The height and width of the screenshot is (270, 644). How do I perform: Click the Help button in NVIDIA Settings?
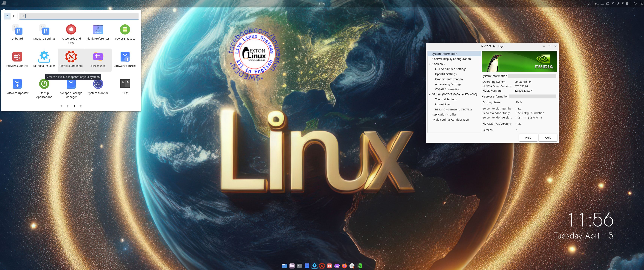pyautogui.click(x=528, y=137)
